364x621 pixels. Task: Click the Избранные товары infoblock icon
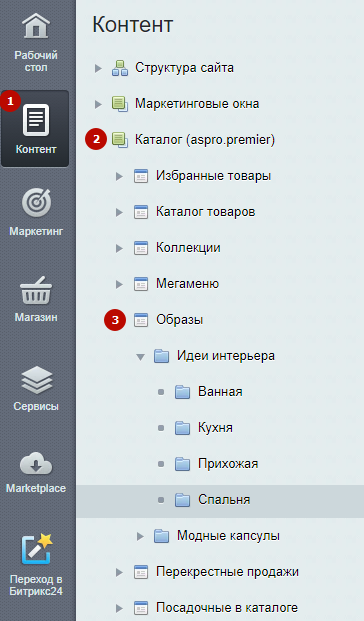click(141, 176)
